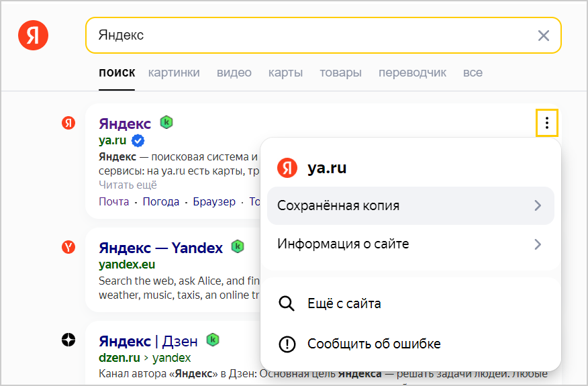Expand the Информация о сайте chevron
The image size is (588, 386).
(x=537, y=244)
